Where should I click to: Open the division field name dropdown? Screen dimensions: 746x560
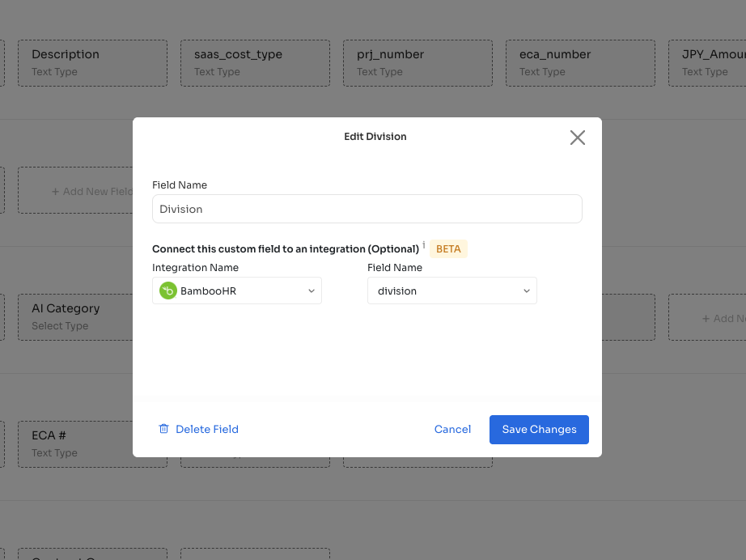tap(452, 291)
